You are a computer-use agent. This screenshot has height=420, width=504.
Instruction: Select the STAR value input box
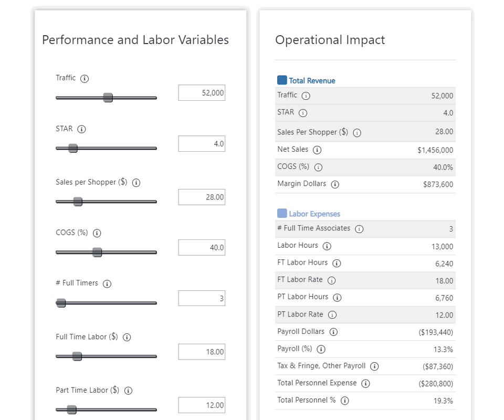click(202, 144)
